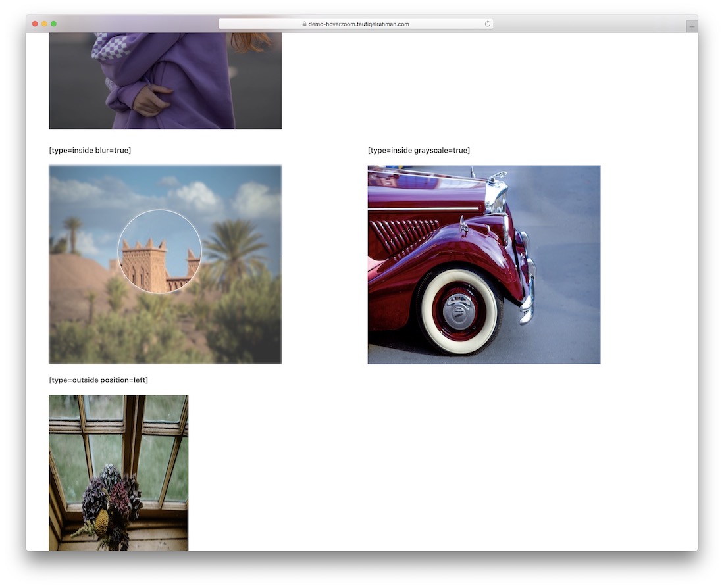The image size is (724, 588).
Task: Click the reload page icon in address bar
Action: [x=487, y=24]
